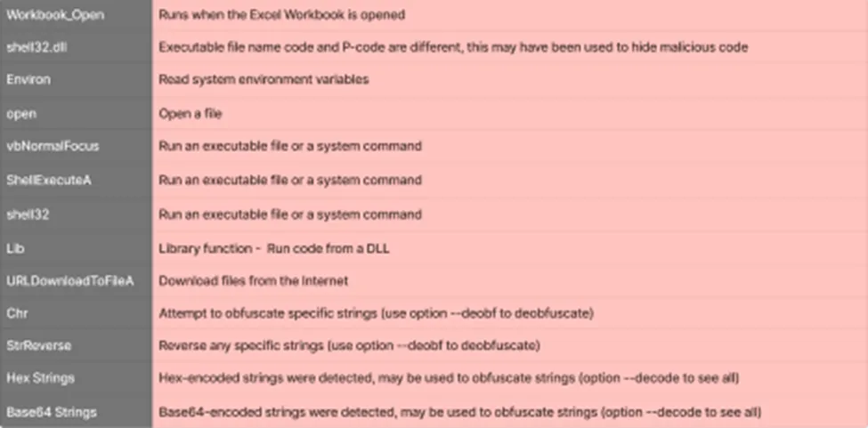Screen dimensions: 868x428
Task: Click 'Read system environment variables' description
Action: click(264, 79)
